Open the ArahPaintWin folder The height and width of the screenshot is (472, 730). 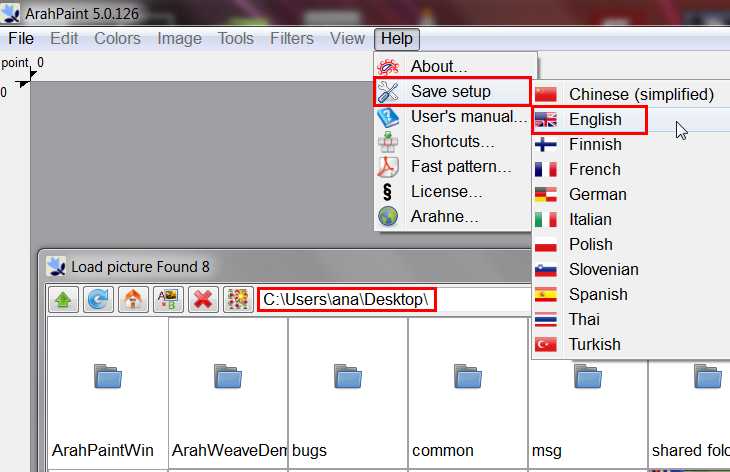[108, 394]
